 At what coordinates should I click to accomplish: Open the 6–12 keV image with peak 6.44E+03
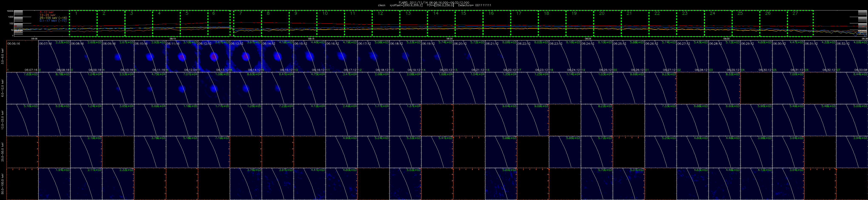[x=852, y=88]
